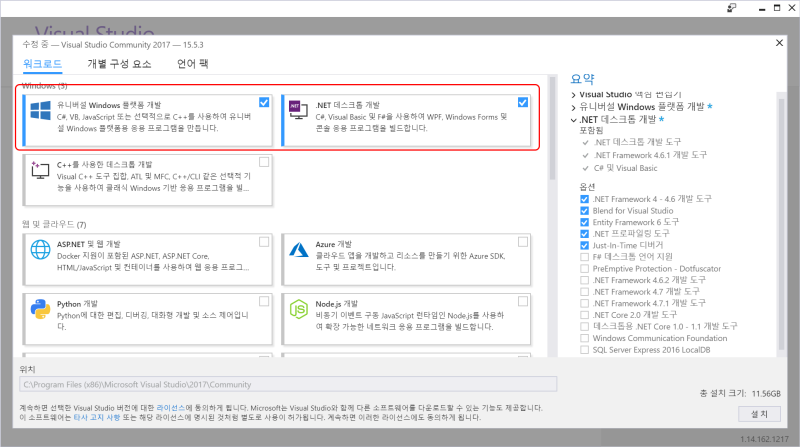Image resolution: width=800 pixels, height=447 pixels.
Task: Select the .NET desktop development card
Action: coord(406,120)
